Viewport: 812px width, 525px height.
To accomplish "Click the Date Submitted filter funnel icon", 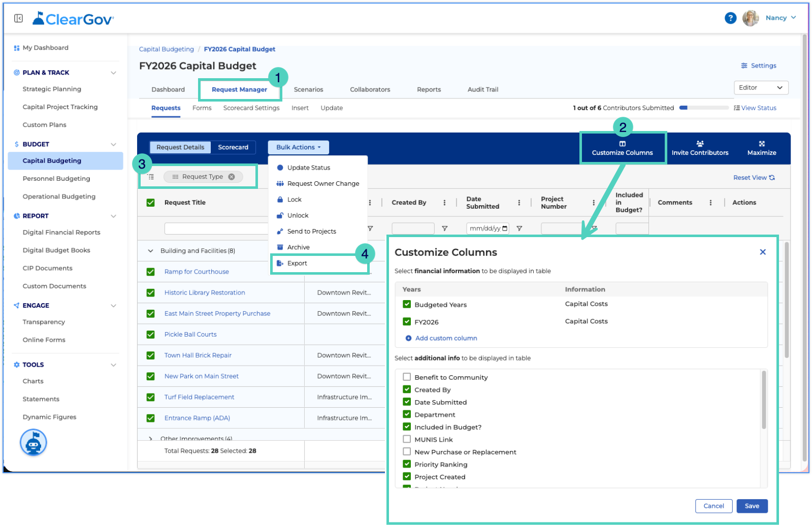I will 519,228.
